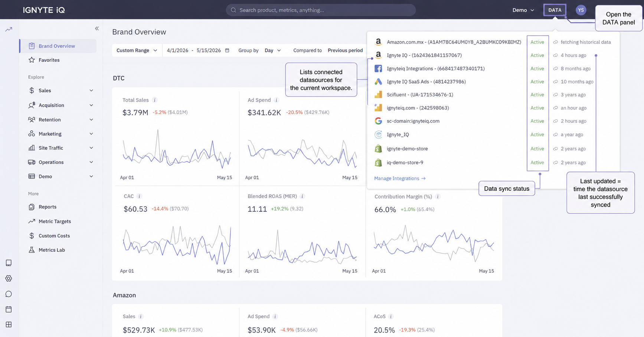Click the DATA button in header

point(555,10)
